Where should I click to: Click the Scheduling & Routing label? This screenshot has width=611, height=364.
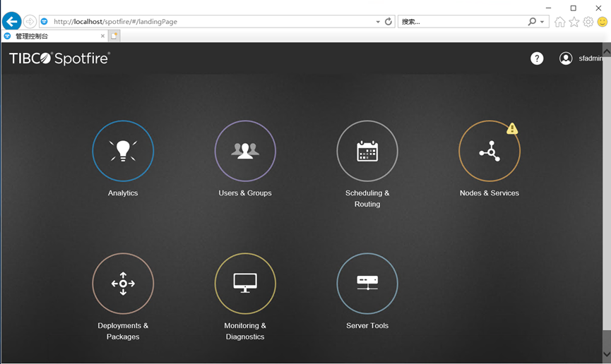click(367, 198)
